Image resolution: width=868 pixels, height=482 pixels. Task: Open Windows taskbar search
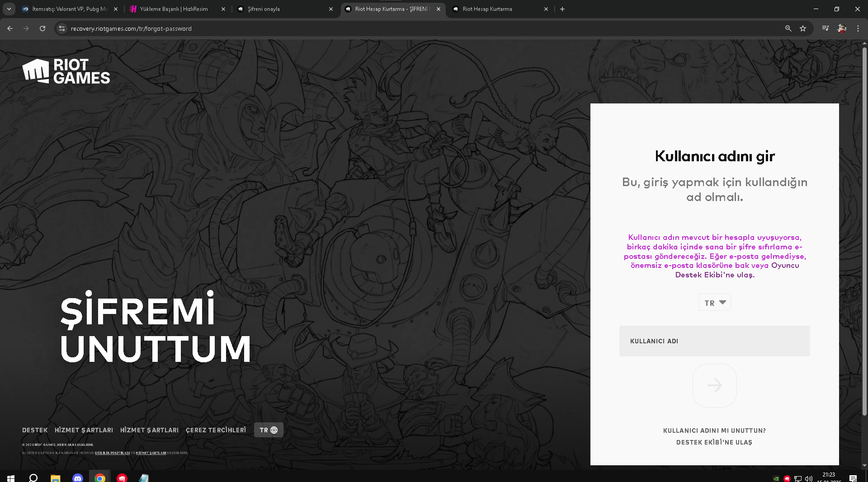point(33,478)
